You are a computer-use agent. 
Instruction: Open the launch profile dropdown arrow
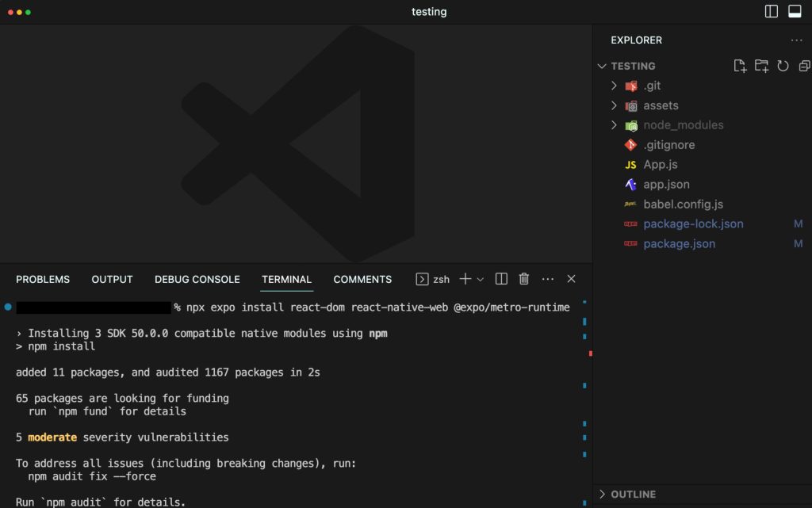pyautogui.click(x=481, y=279)
